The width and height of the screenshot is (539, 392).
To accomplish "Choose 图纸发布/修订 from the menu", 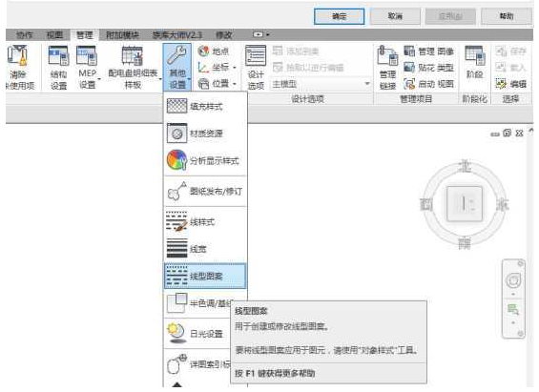I will pyautogui.click(x=205, y=192).
